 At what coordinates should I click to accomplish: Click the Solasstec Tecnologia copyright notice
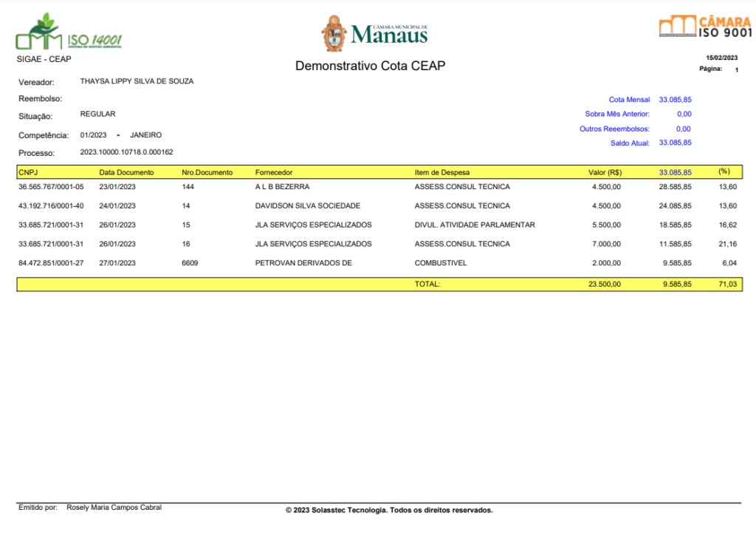[x=389, y=511]
